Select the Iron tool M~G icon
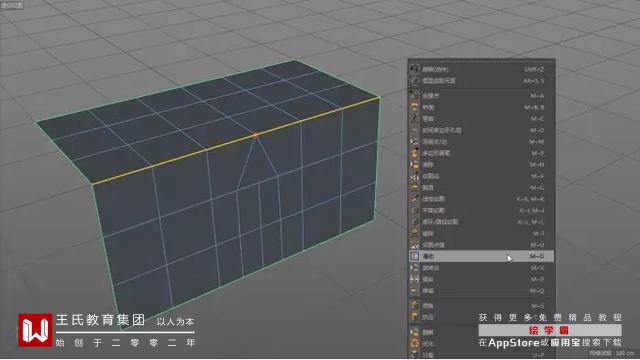Image resolution: width=640 pixels, height=360 pixels. [415, 187]
